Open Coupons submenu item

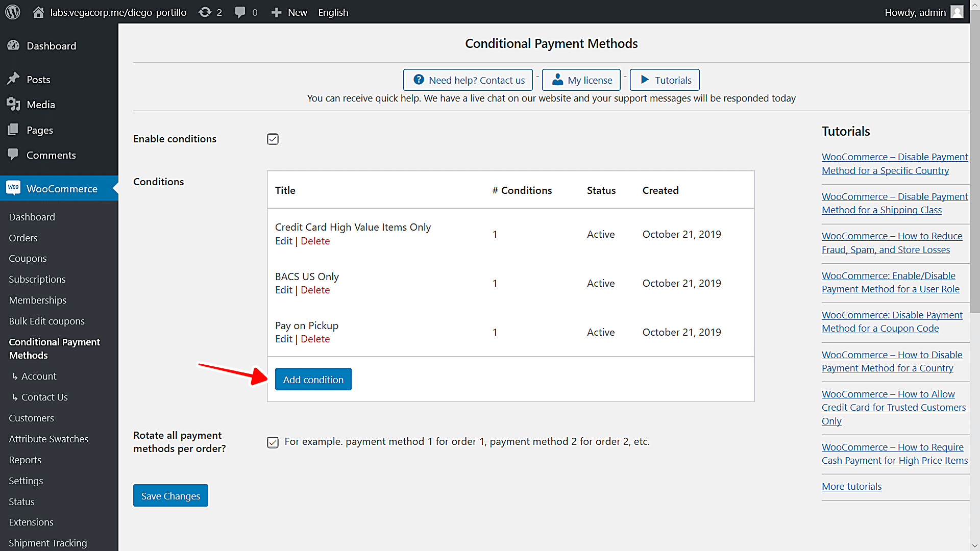[28, 259]
